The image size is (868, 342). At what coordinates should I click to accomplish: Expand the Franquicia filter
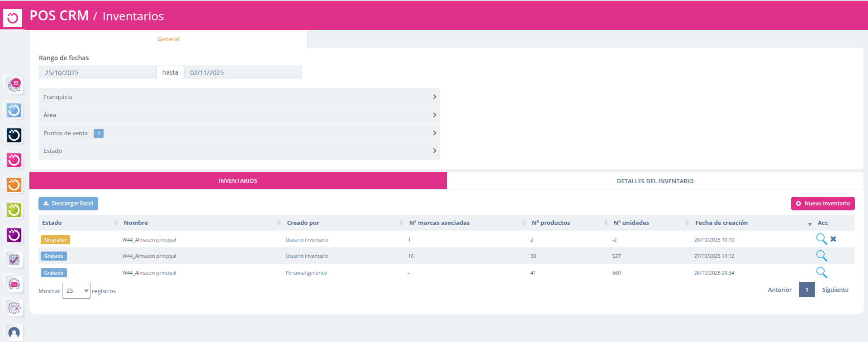pos(239,97)
